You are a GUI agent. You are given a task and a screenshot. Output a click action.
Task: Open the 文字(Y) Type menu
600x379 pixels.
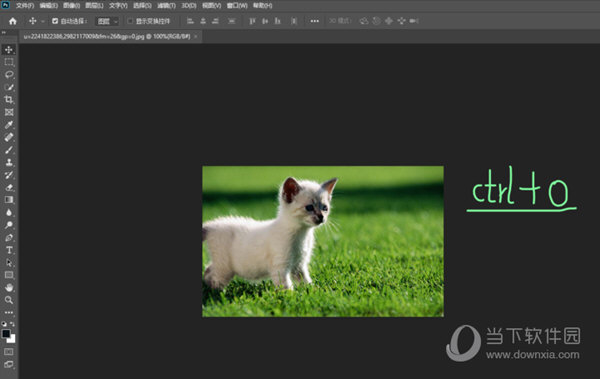(118, 6)
